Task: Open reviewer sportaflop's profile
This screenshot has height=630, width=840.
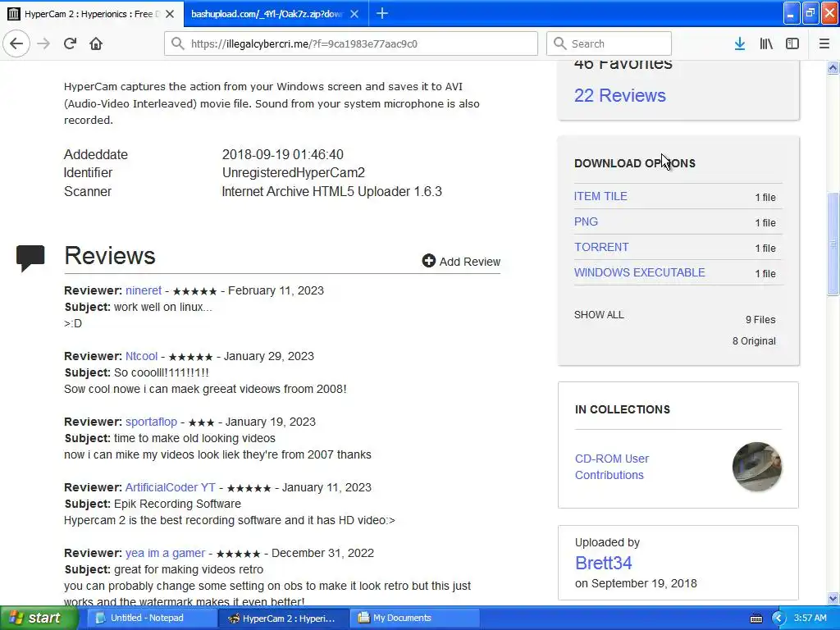Action: coord(151,422)
